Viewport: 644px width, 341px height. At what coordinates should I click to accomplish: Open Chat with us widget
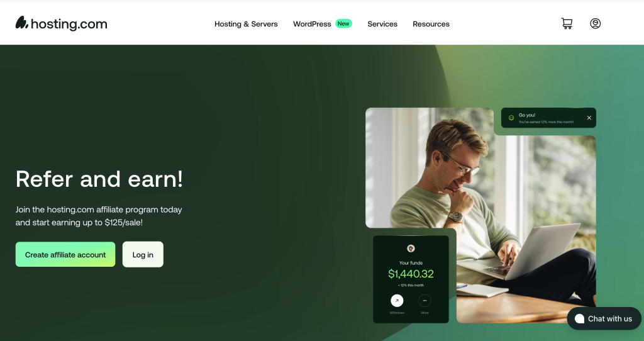604,319
